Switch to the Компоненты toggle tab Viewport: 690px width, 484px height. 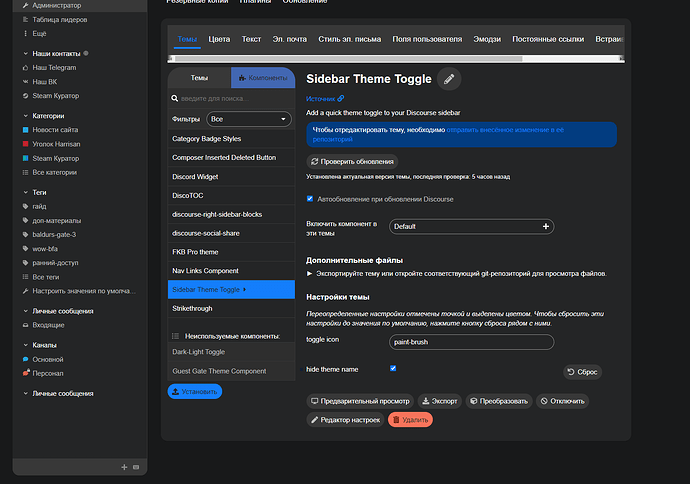(262, 77)
